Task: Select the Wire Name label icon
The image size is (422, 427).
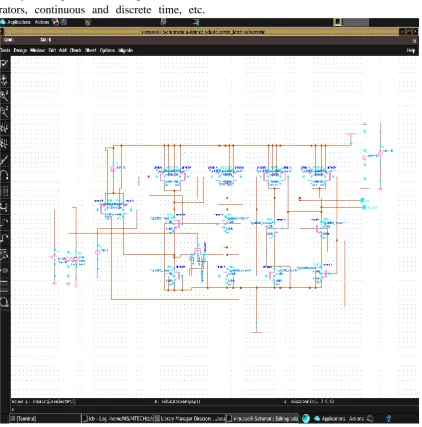Action: pos(4,254)
